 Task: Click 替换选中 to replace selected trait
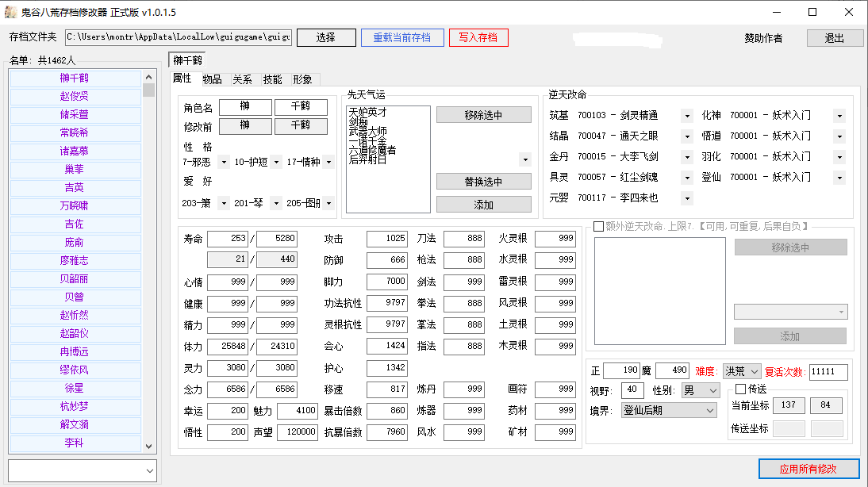[482, 181]
